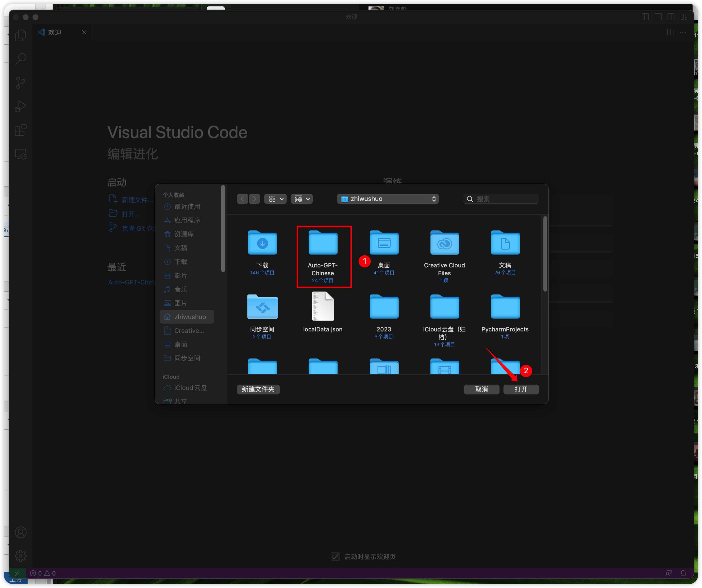Screen dimensions: 702x588
Task: Click the file list vertical scrollbar
Action: click(545, 254)
